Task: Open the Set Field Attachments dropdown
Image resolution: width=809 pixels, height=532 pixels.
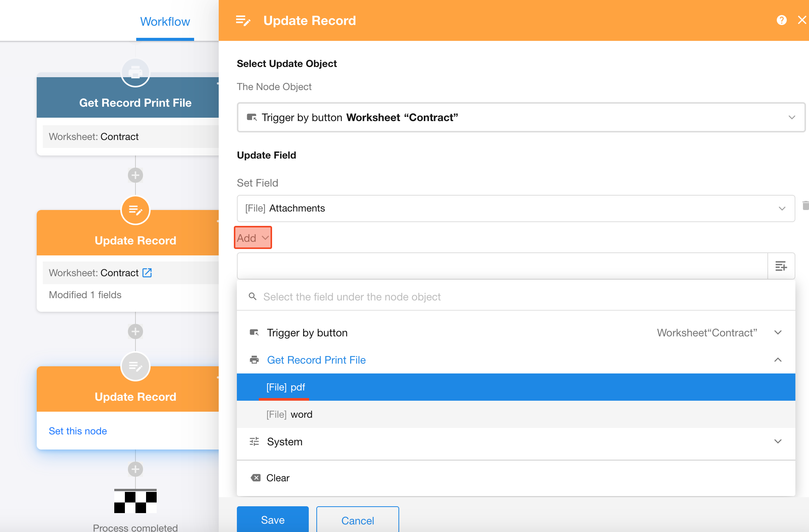Action: tap(515, 208)
